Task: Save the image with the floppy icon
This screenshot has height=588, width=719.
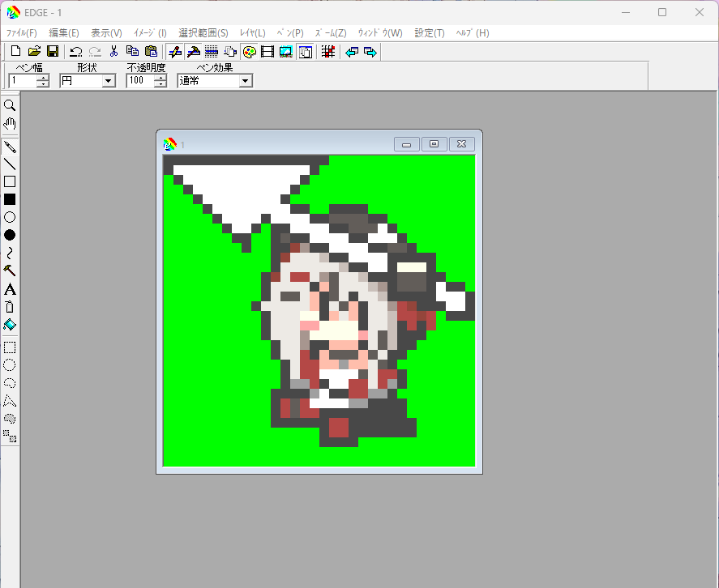Action: [53, 51]
